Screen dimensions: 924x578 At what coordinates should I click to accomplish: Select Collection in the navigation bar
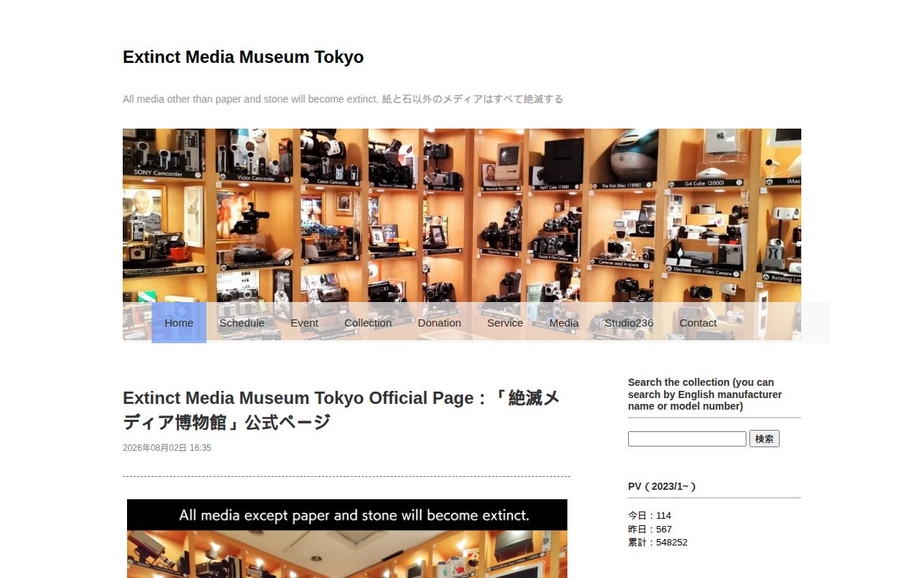coord(368,323)
